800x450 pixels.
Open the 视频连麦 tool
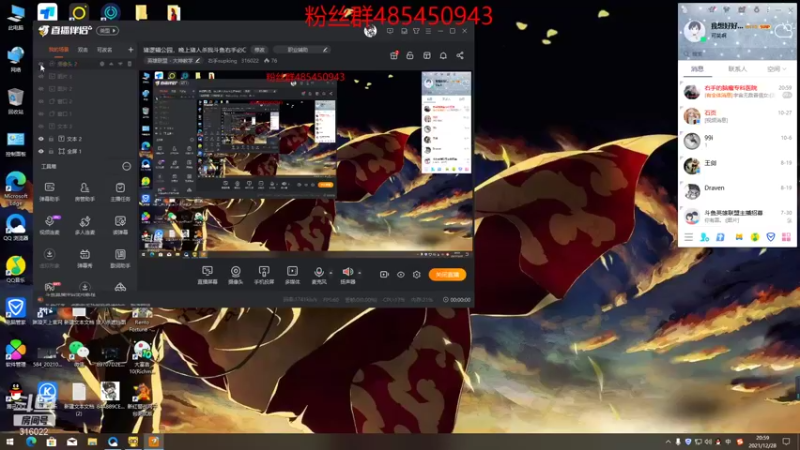49,224
